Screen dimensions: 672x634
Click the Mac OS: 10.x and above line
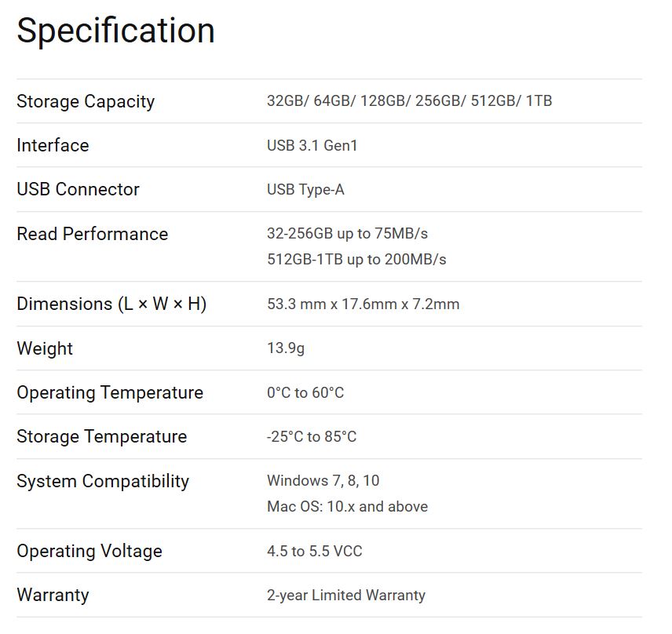[347, 506]
